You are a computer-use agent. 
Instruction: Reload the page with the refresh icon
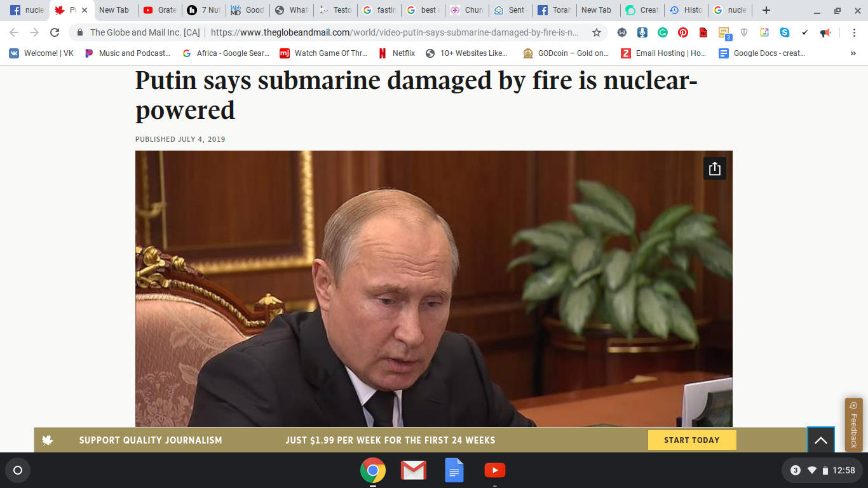click(55, 32)
